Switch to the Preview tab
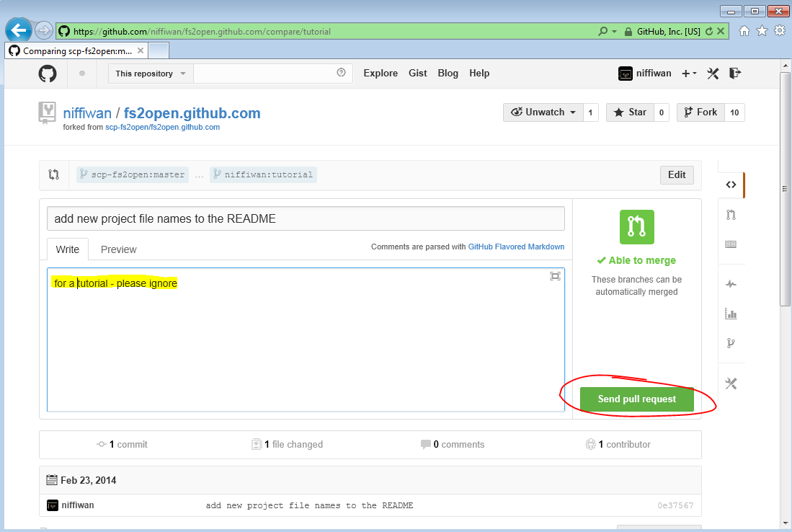The image size is (792, 532). [118, 249]
